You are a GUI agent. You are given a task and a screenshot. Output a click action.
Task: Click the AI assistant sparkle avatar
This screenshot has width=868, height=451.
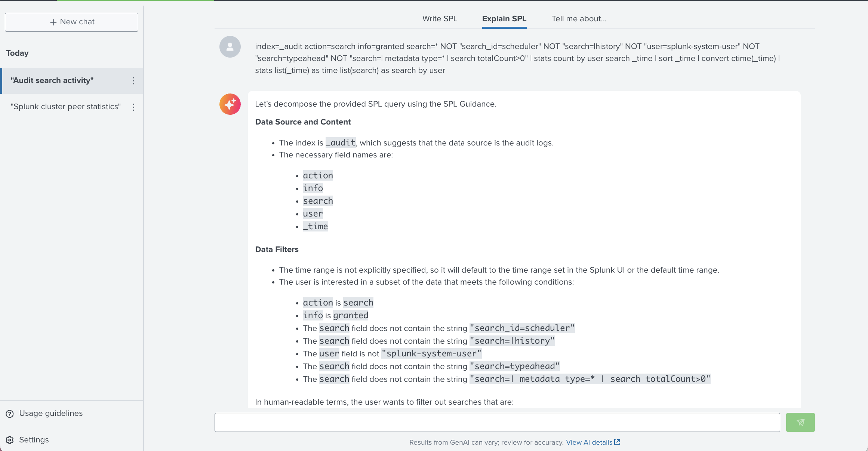pyautogui.click(x=230, y=104)
